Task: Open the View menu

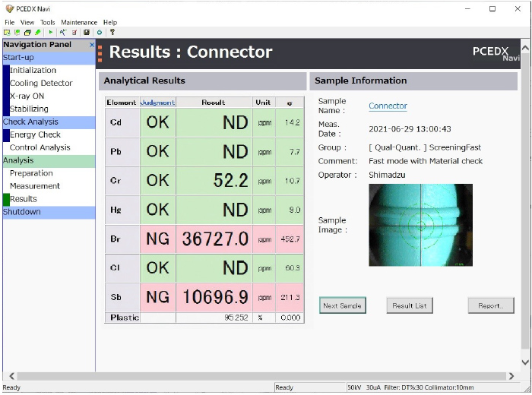Action: [x=27, y=22]
